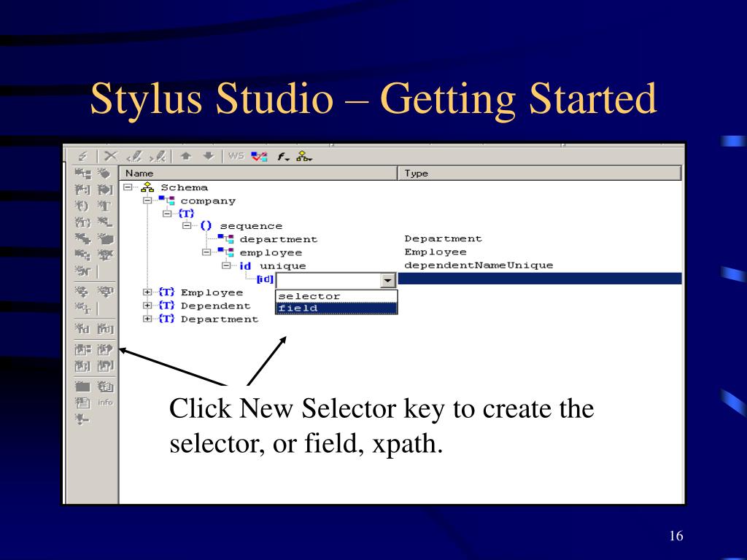Click the new 'id' constraint sidebar icon
Image resolution: width=747 pixels, height=560 pixels.
(82, 329)
